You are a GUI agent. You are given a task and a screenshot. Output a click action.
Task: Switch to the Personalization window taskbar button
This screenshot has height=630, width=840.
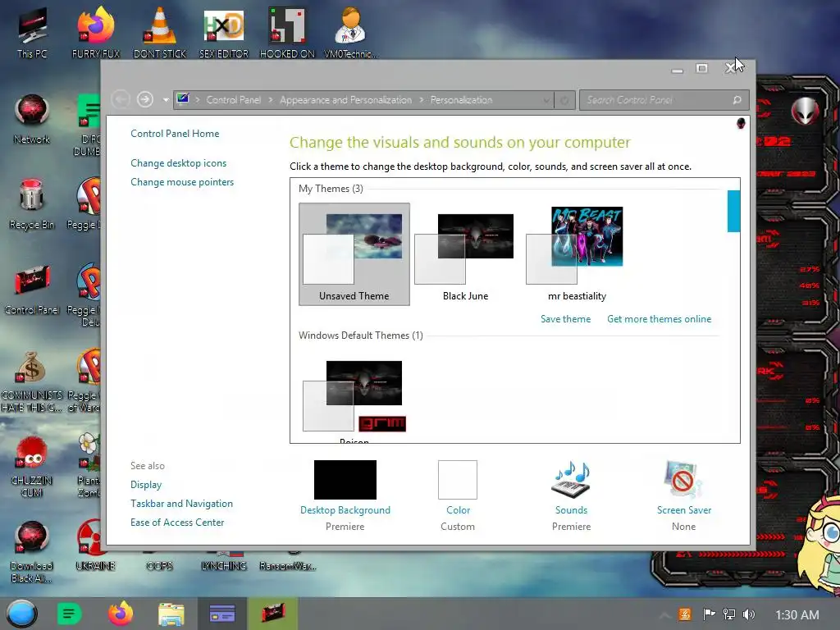click(222, 614)
